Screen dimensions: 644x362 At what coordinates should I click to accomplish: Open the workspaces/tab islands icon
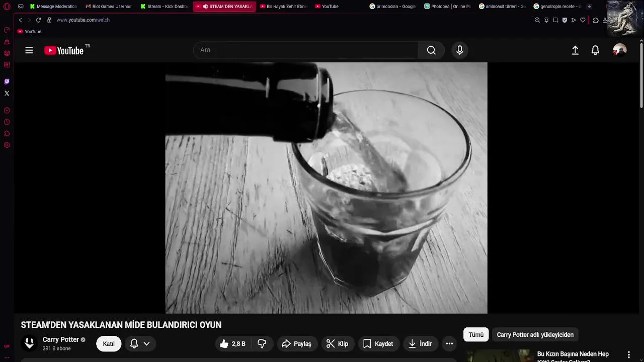pyautogui.click(x=21, y=7)
